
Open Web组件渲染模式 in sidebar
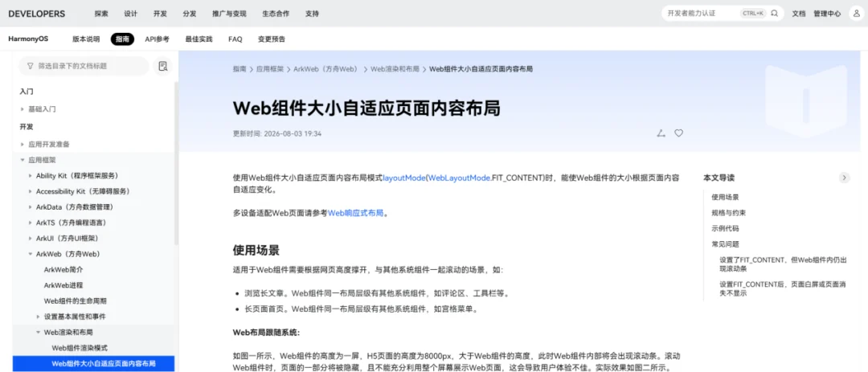[x=80, y=348]
